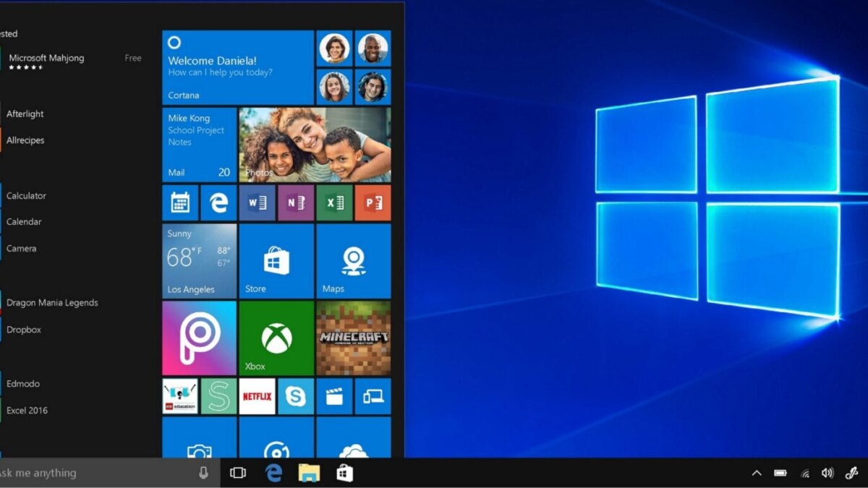This screenshot has height=488, width=868.
Task: Open File Explorer from the taskbar
Action: 309,473
